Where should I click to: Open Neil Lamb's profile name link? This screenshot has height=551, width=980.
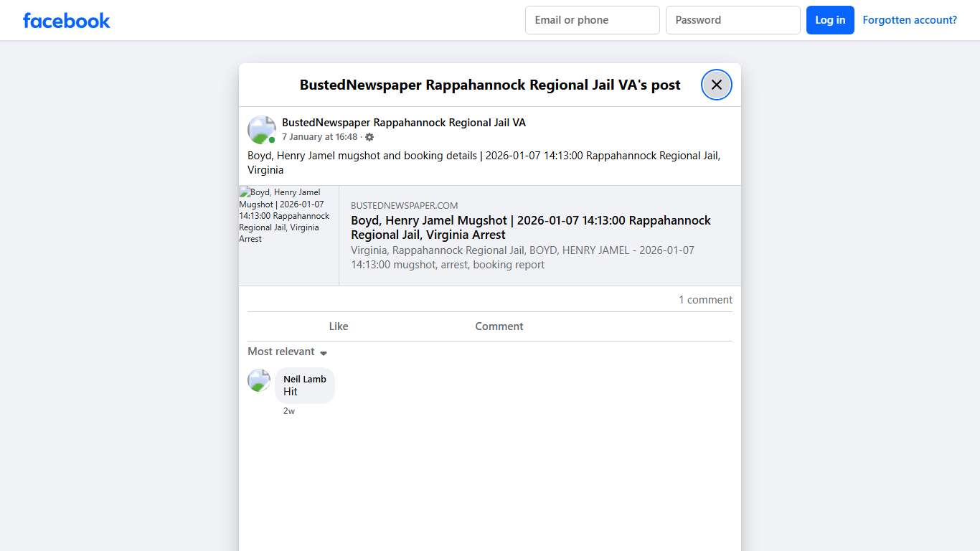click(304, 379)
